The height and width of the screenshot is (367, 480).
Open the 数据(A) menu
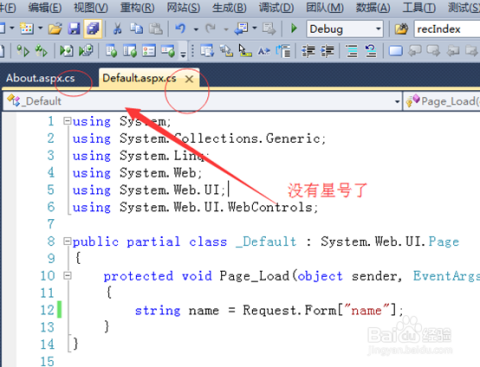click(373, 7)
